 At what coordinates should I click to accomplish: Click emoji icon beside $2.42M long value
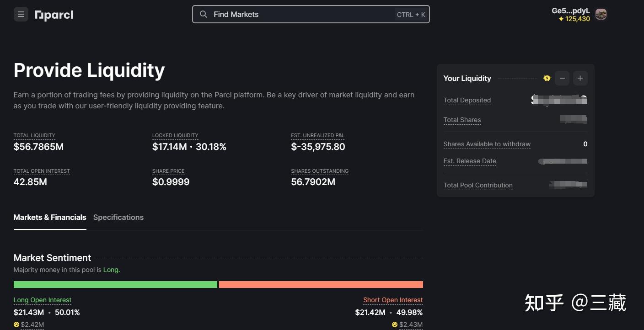coord(16,325)
